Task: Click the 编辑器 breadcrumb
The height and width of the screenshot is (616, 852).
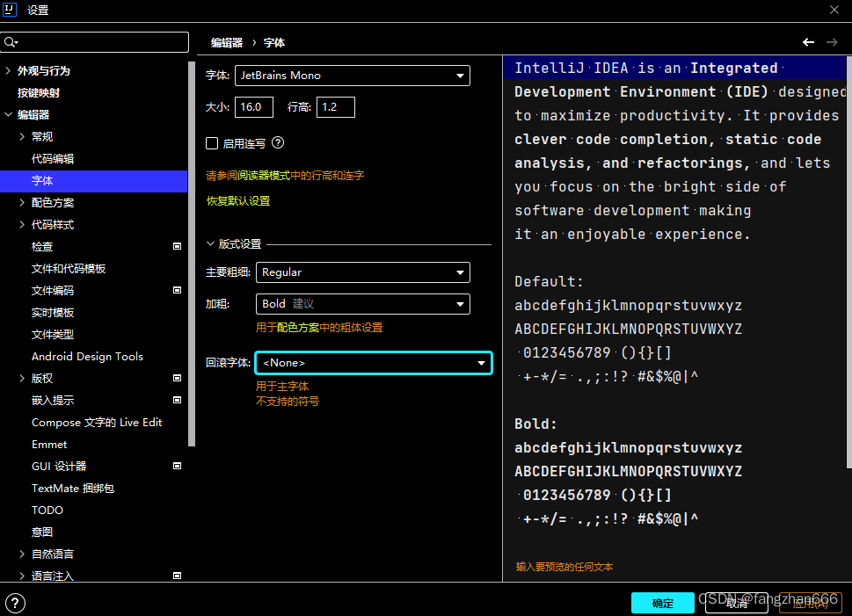Action: coord(227,42)
